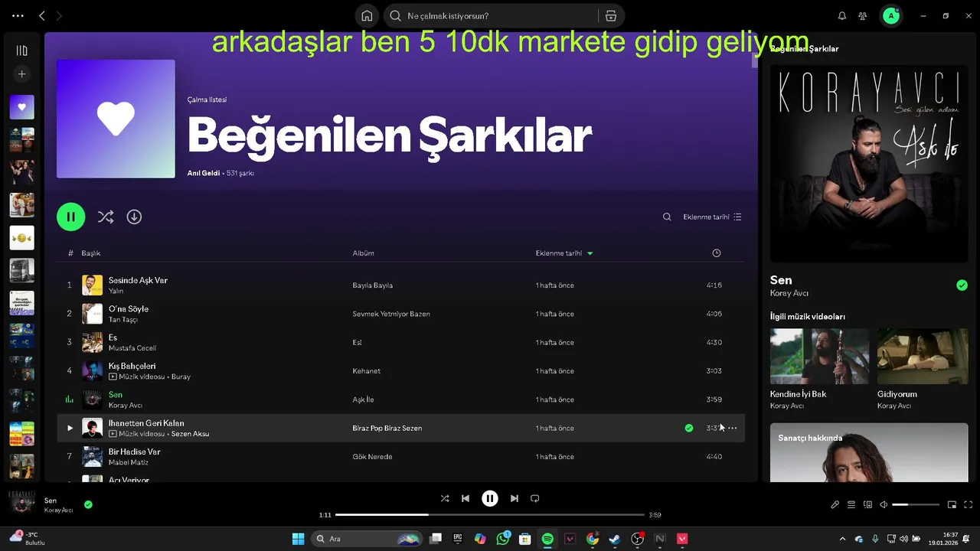Open the mini player icon
Image resolution: width=980 pixels, height=551 pixels.
(x=952, y=504)
